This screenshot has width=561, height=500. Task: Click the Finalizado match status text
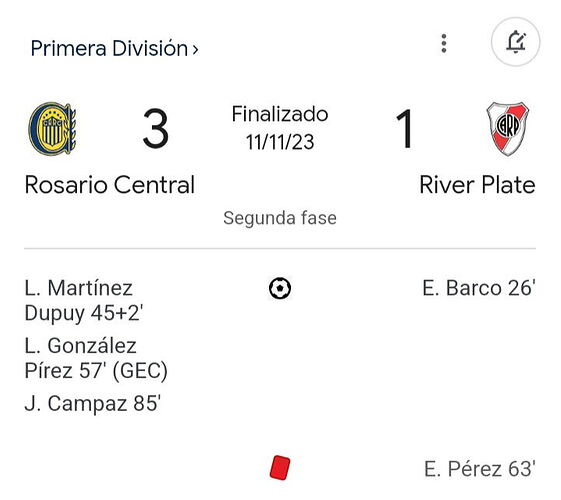pos(280,114)
